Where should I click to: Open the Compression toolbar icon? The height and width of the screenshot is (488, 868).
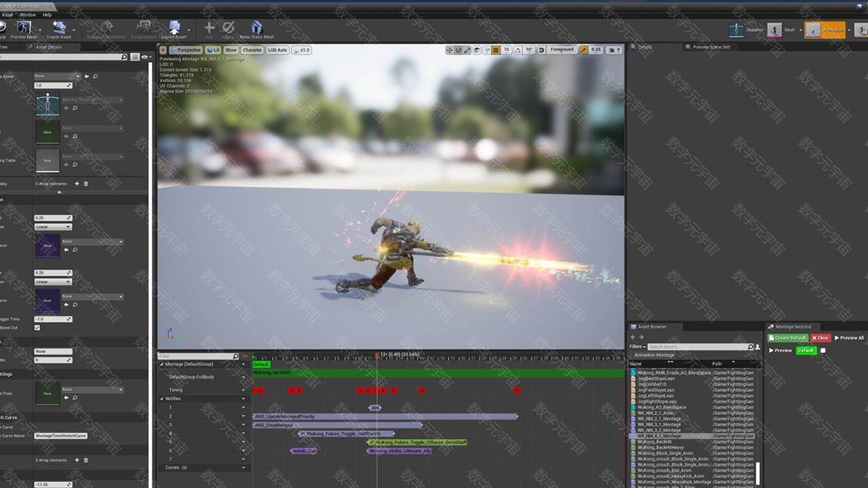click(x=143, y=28)
